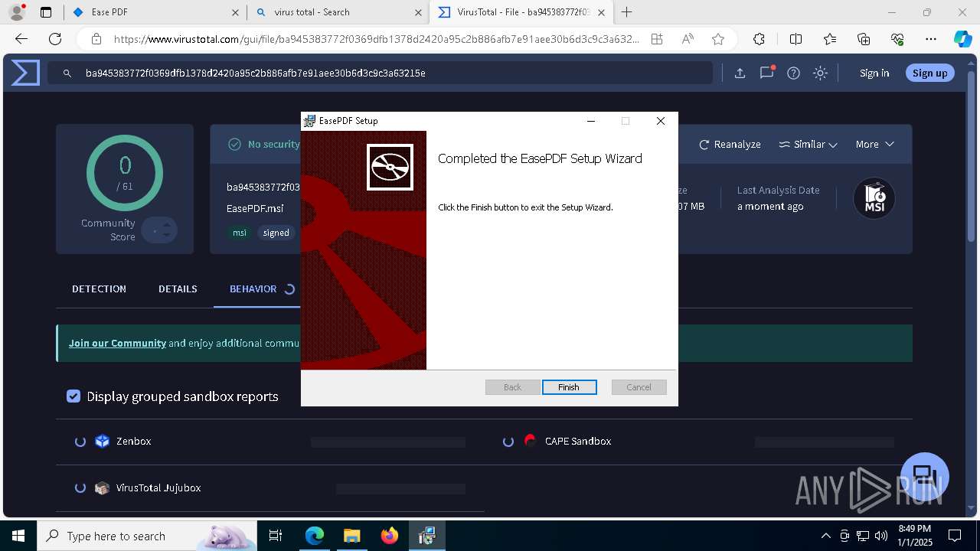This screenshot has width=980, height=551.
Task: Uncheck Display grouped sandbox reports
Action: [73, 396]
